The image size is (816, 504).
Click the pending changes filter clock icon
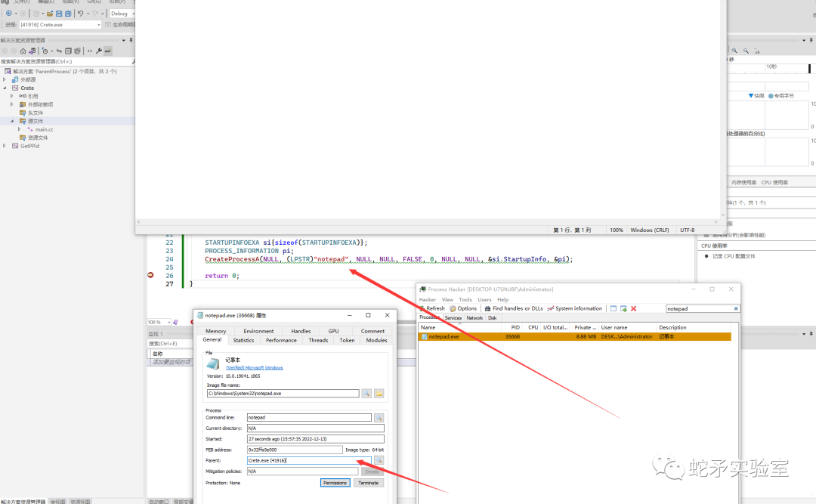coord(45,51)
